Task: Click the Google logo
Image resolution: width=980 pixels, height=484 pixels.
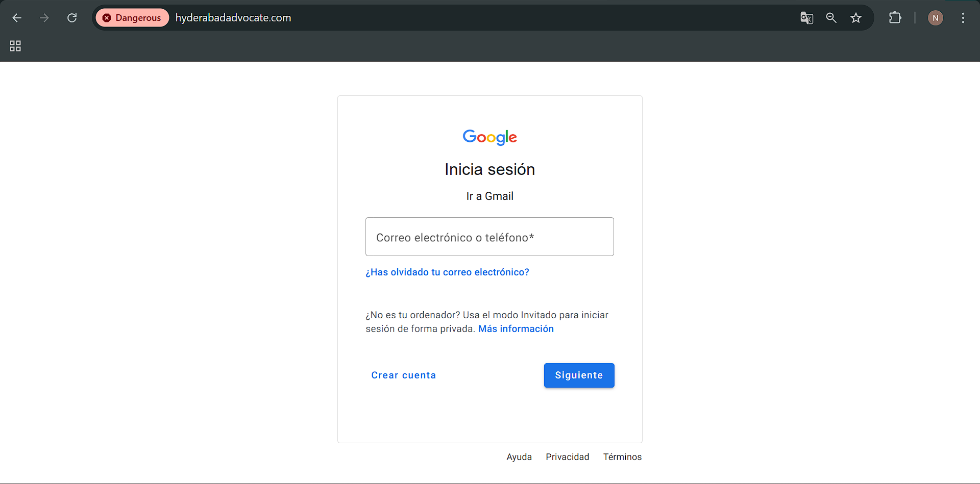Action: tap(489, 137)
